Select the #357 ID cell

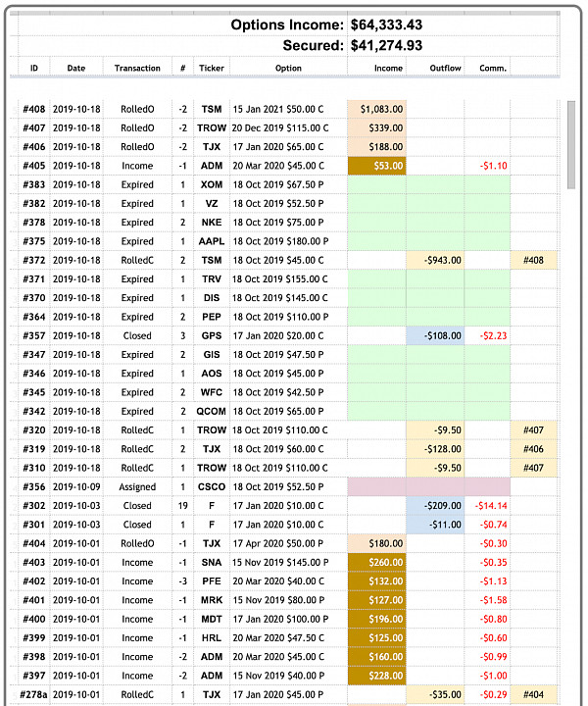33,336
